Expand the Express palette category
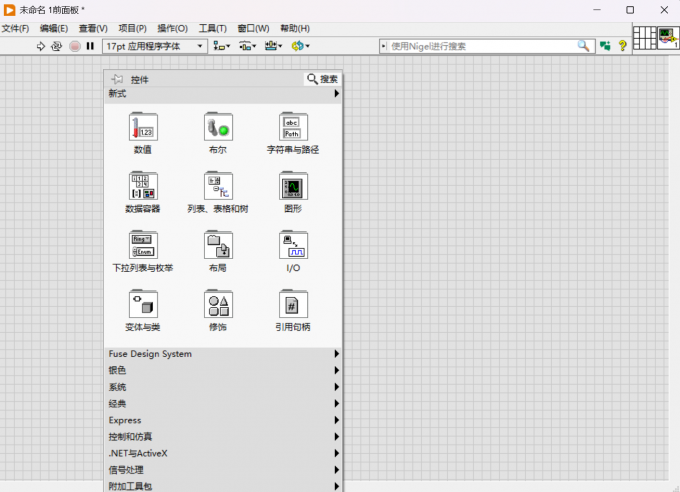The width and height of the screenshot is (680, 492). pyautogui.click(x=223, y=420)
